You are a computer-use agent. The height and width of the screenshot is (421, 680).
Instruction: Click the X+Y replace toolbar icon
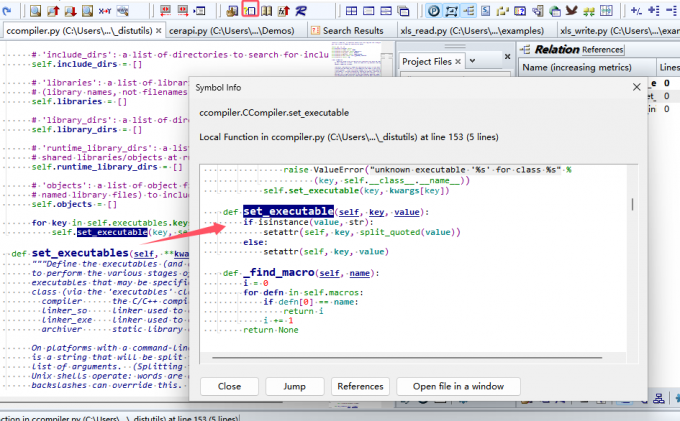(105, 10)
